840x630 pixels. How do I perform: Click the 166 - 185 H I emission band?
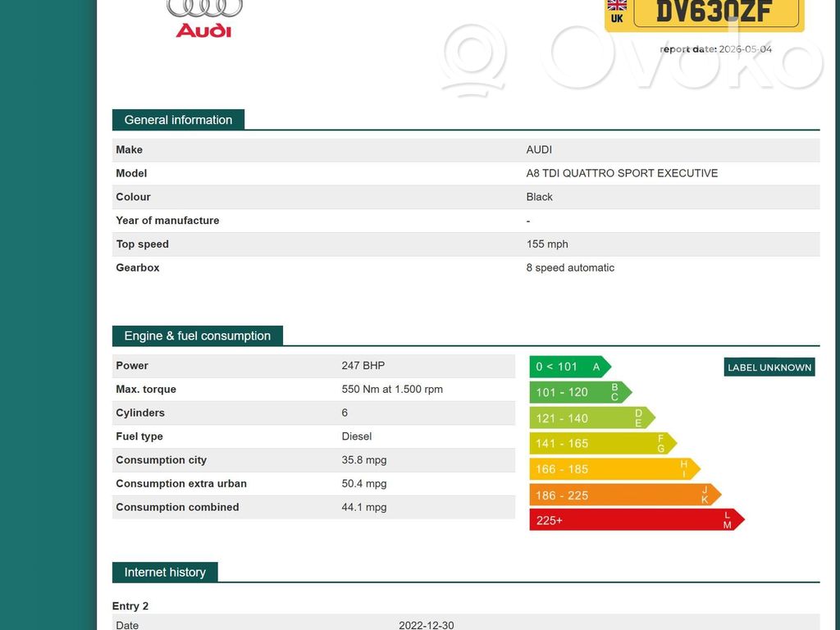click(x=615, y=469)
